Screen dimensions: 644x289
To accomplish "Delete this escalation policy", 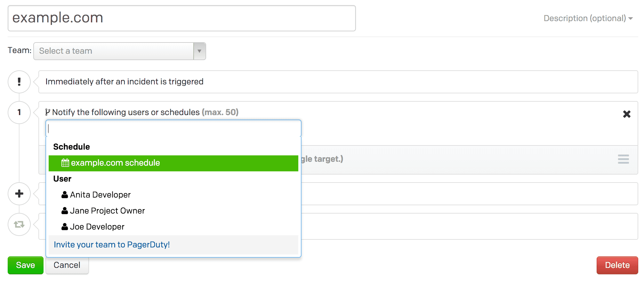I will [x=617, y=265].
